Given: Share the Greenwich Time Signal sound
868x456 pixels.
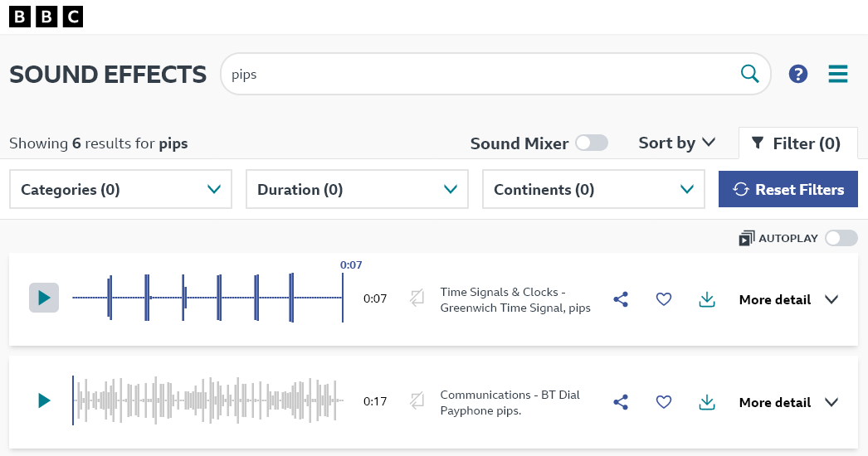Looking at the screenshot, I should [621, 299].
